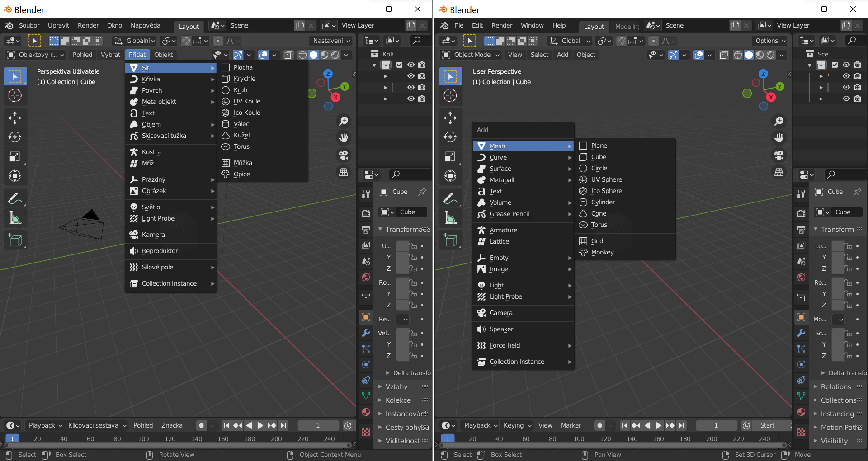This screenshot has height=461, width=868.
Task: Toggle camera view icon in left viewport
Action: coord(344,155)
